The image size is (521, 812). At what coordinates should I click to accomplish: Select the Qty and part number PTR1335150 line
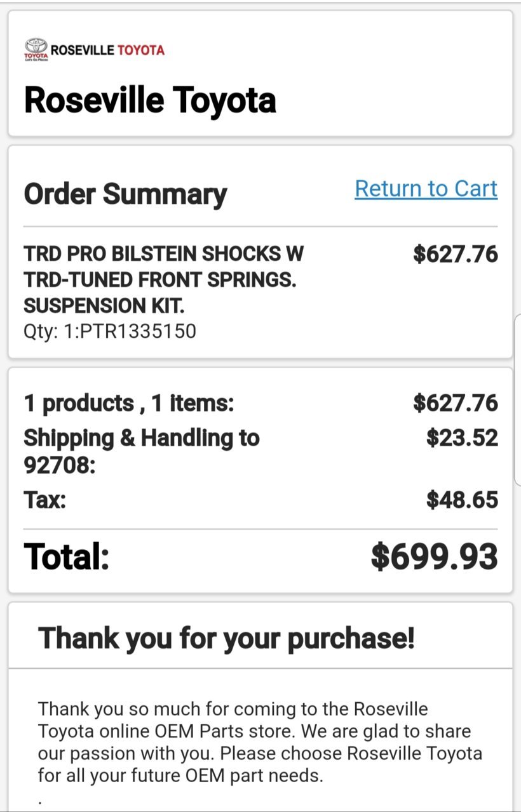(x=110, y=331)
